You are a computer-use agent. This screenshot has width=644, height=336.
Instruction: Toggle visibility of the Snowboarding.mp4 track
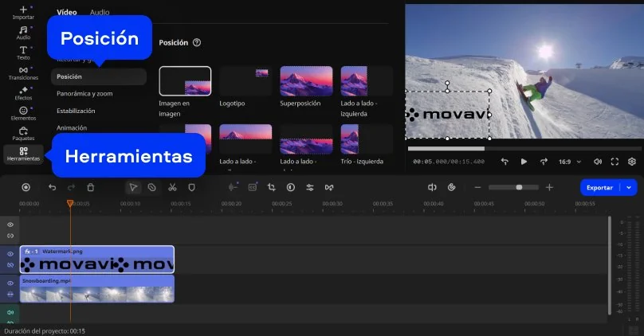click(x=10, y=283)
